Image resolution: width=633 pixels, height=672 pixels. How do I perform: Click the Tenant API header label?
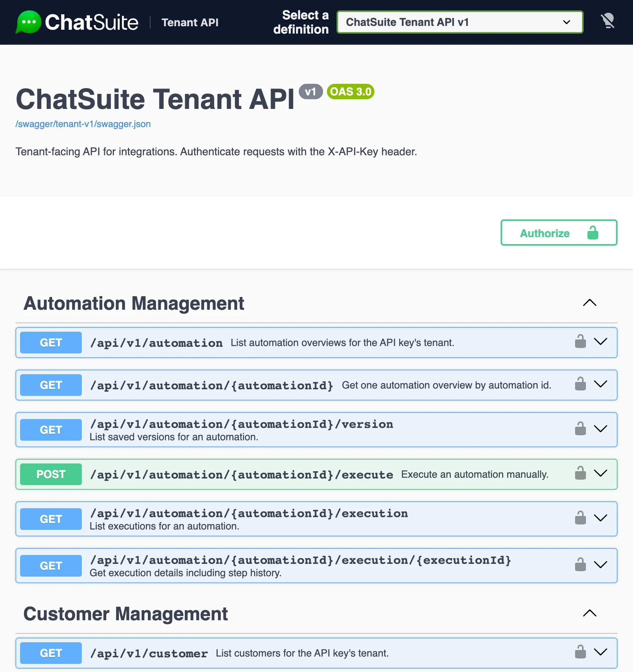coord(190,22)
